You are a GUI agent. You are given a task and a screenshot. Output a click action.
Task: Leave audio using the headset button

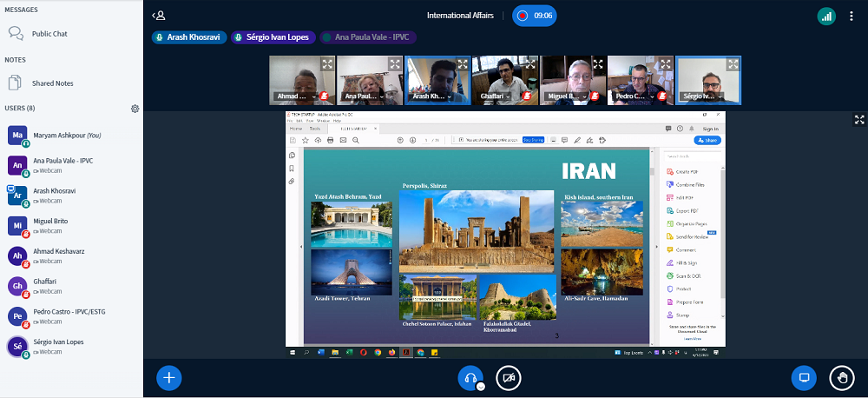pyautogui.click(x=470, y=377)
